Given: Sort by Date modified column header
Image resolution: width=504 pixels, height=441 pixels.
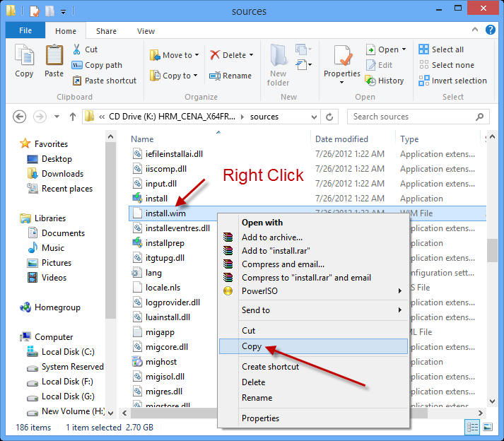Looking at the screenshot, I should click(341, 139).
